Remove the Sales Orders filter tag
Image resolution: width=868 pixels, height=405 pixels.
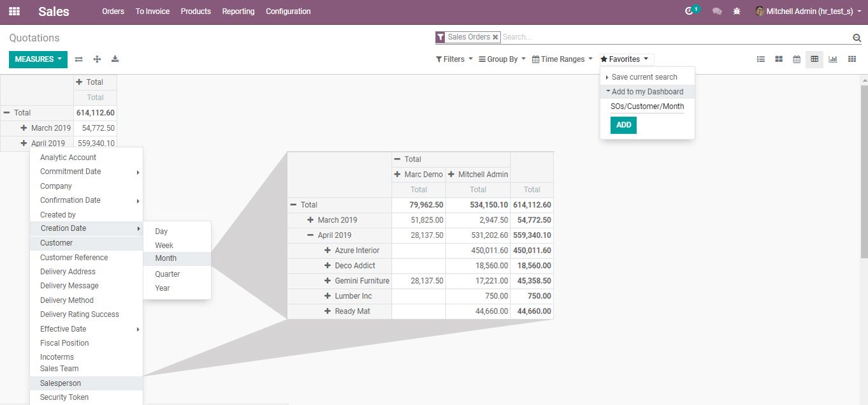495,38
